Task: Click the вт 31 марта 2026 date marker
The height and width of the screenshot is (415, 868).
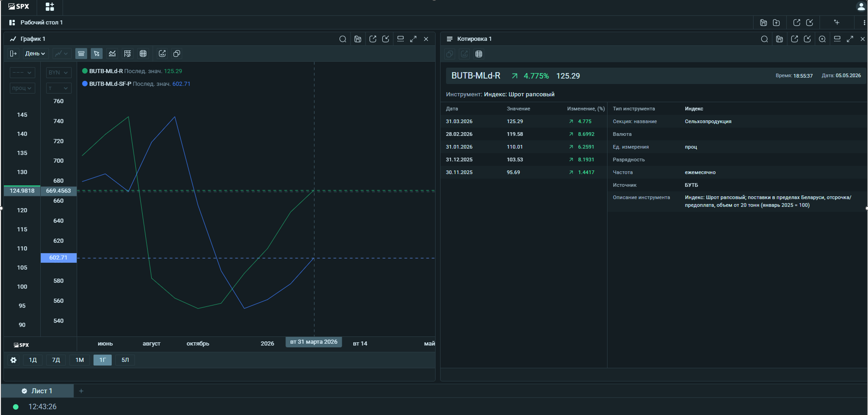Action: 314,342
